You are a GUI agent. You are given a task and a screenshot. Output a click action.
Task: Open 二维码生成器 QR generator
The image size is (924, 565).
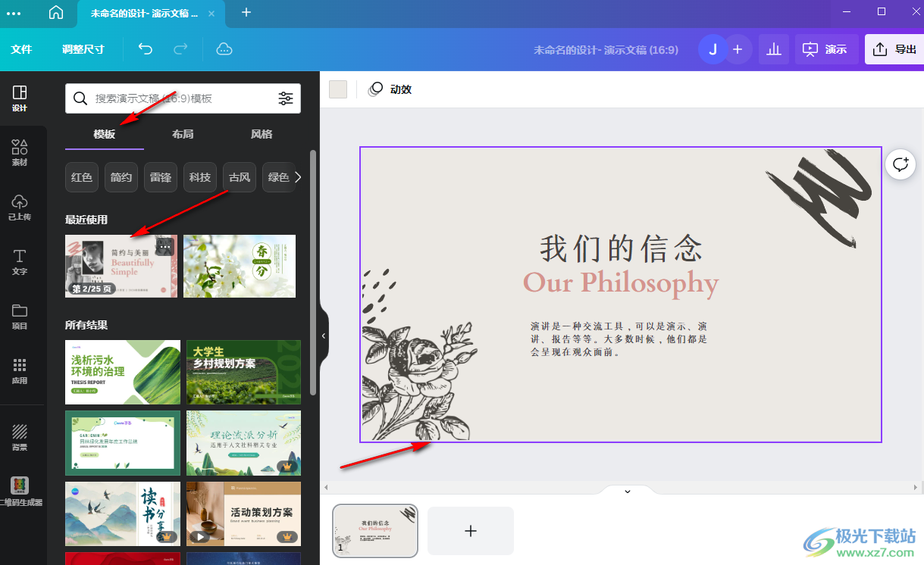click(20, 492)
